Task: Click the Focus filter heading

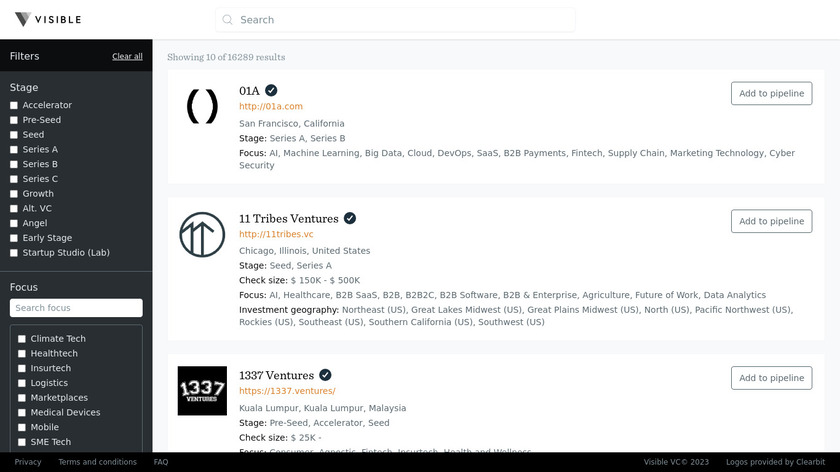Action: (x=24, y=287)
